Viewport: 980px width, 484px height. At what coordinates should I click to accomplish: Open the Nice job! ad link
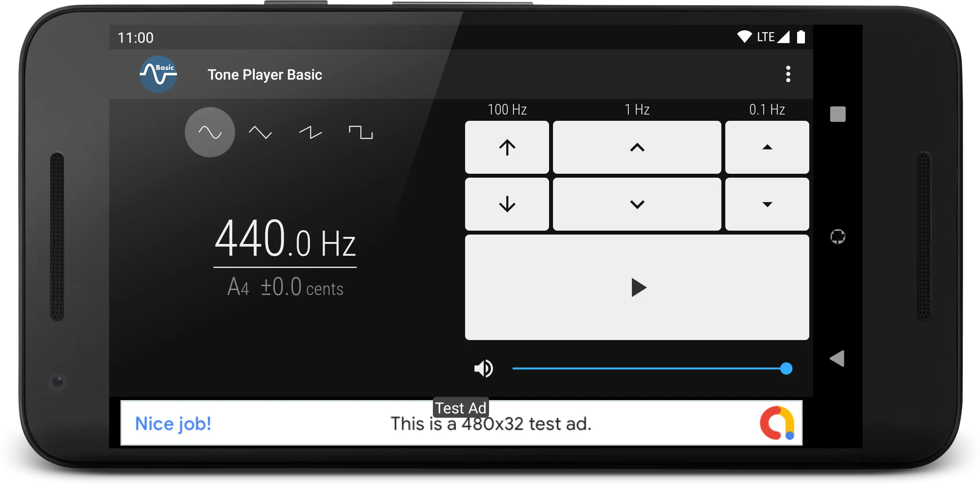173,424
